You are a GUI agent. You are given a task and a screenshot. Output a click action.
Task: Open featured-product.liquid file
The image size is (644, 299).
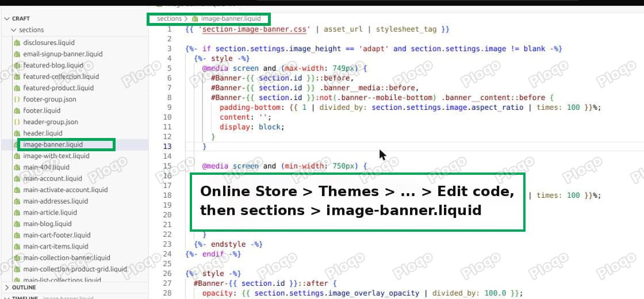58,88
